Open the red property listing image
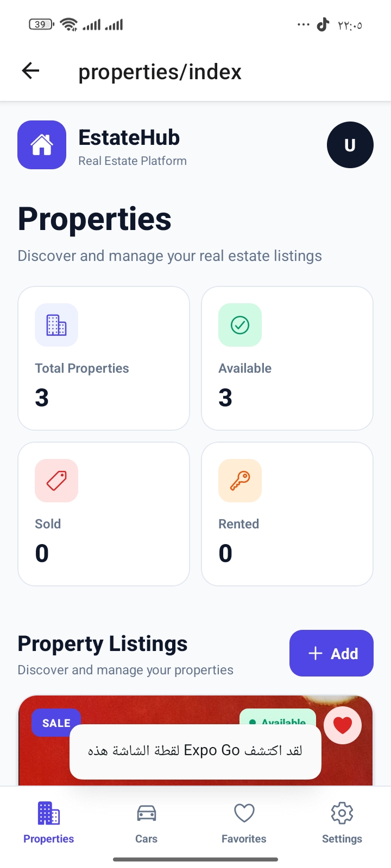Screen dimensions: 391x868 (x=195, y=741)
